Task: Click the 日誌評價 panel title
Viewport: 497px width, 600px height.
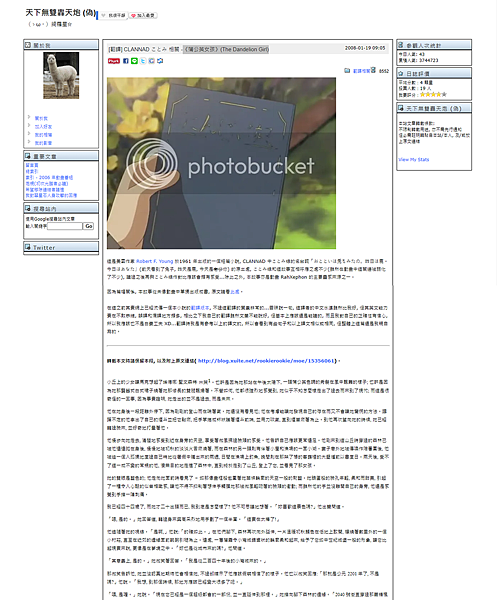Action: pyautogui.click(x=418, y=73)
